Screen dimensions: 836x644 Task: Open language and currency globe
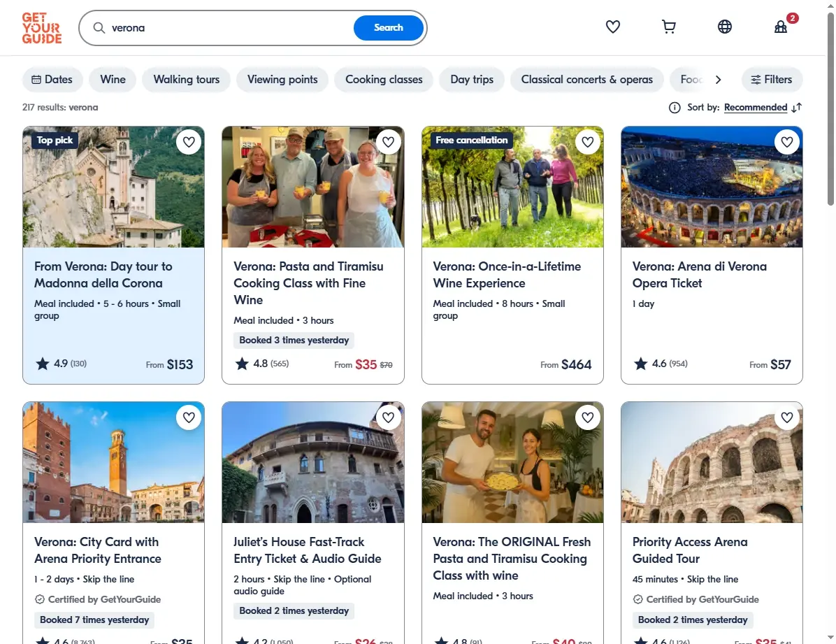[x=725, y=27]
